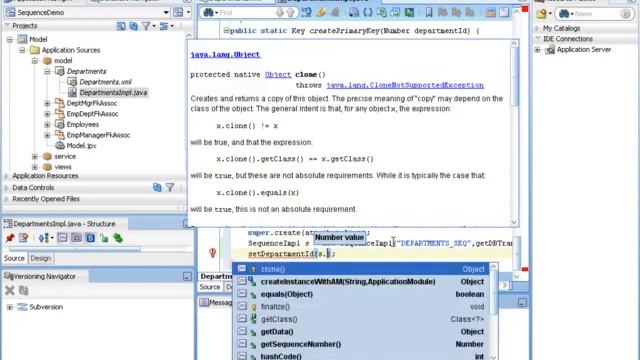Image resolution: width=640 pixels, height=360 pixels.
Task: Click the red error lightbulb in editor gutter
Action: pyautogui.click(x=213, y=253)
